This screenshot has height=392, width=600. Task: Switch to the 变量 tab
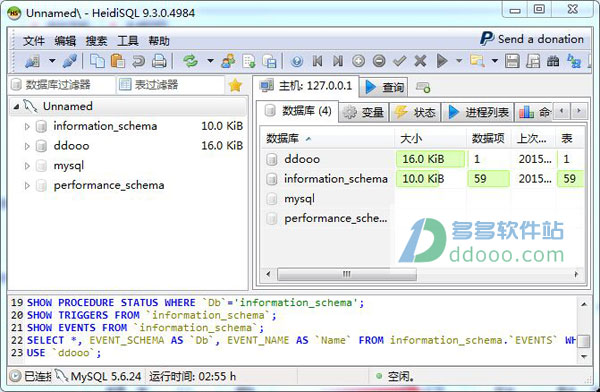pyautogui.click(x=364, y=112)
